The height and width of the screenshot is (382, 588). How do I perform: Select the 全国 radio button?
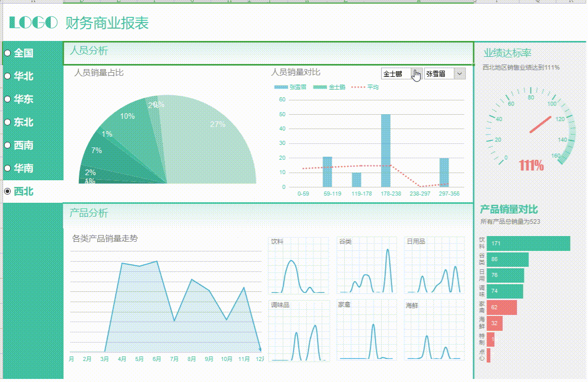tap(7, 53)
